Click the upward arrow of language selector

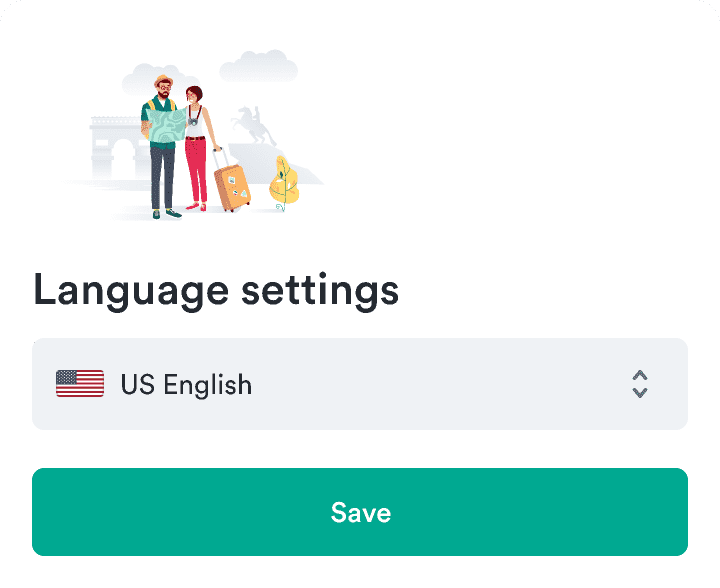tap(640, 375)
